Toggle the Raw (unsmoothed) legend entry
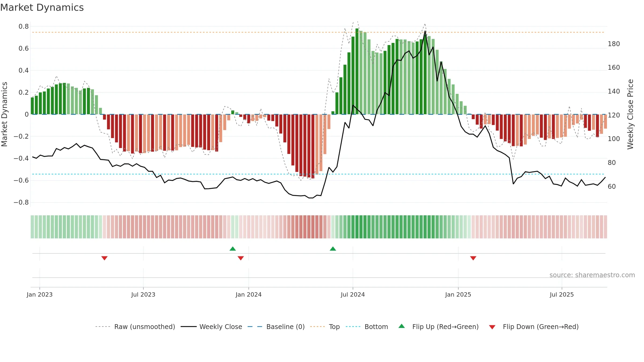 pyautogui.click(x=135, y=327)
